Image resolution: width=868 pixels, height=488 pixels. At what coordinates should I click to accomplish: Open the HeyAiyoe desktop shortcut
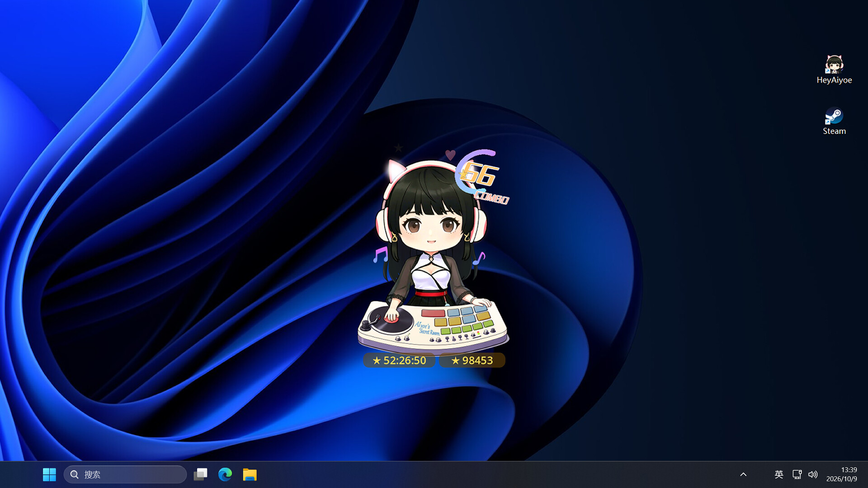(x=834, y=69)
